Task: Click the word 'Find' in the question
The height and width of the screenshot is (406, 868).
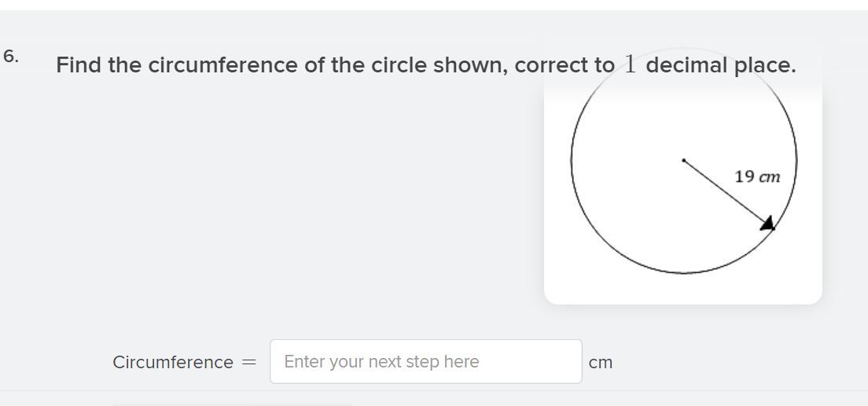Action: click(x=79, y=65)
